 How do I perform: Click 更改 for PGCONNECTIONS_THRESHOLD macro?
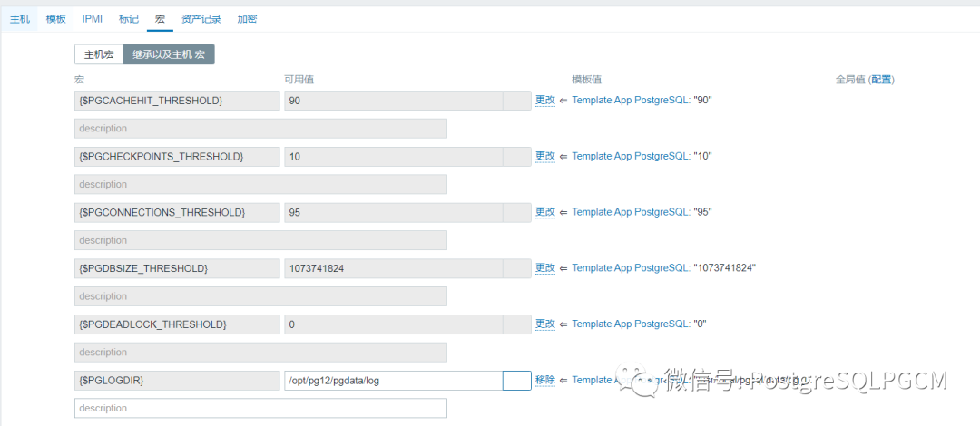544,212
